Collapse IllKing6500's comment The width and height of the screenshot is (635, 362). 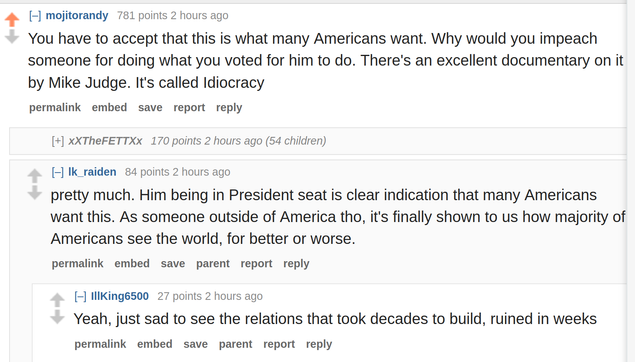[x=81, y=296]
